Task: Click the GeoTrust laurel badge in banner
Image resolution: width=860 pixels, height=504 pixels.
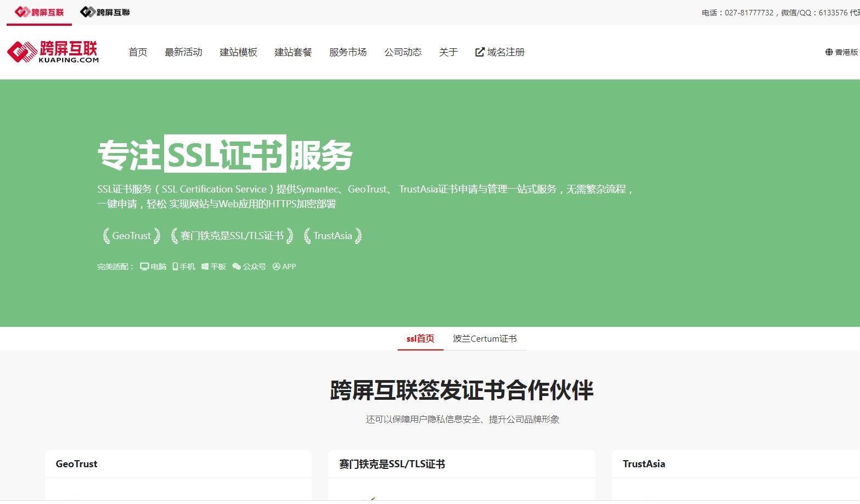Action: 132,236
